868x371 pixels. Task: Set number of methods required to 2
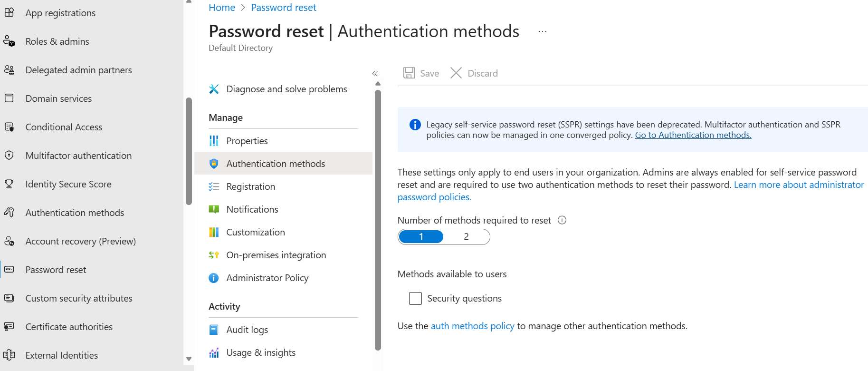(x=466, y=237)
